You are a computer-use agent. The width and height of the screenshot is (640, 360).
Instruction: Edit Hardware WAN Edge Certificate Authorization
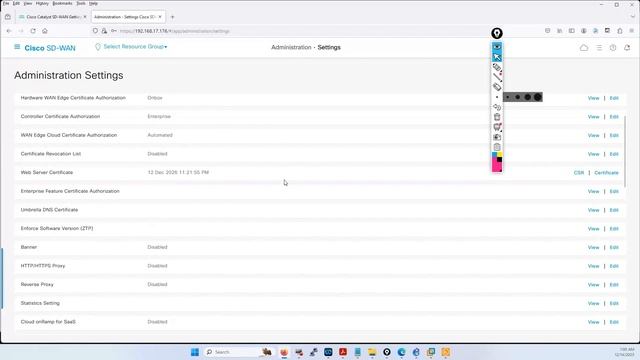pyautogui.click(x=614, y=98)
